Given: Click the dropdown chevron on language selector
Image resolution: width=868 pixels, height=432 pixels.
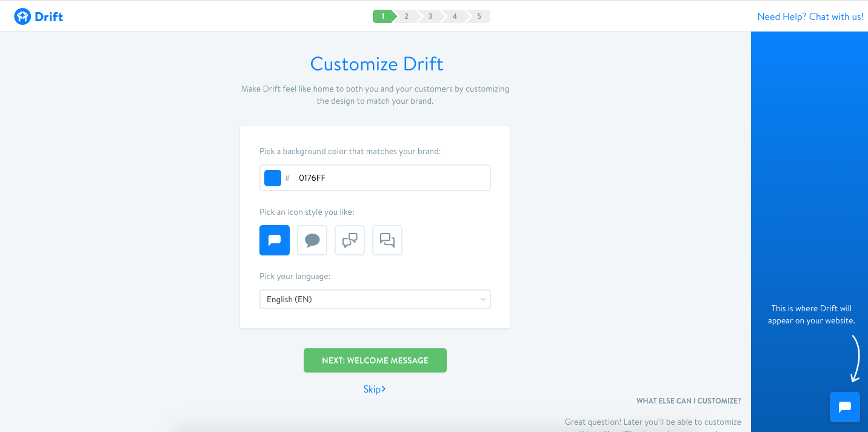Looking at the screenshot, I should click(x=482, y=299).
